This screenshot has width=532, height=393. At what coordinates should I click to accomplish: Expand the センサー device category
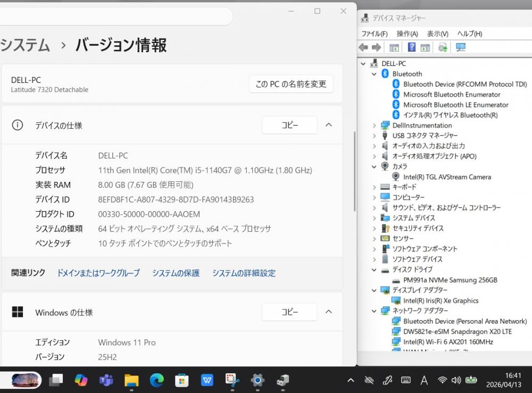(x=374, y=239)
